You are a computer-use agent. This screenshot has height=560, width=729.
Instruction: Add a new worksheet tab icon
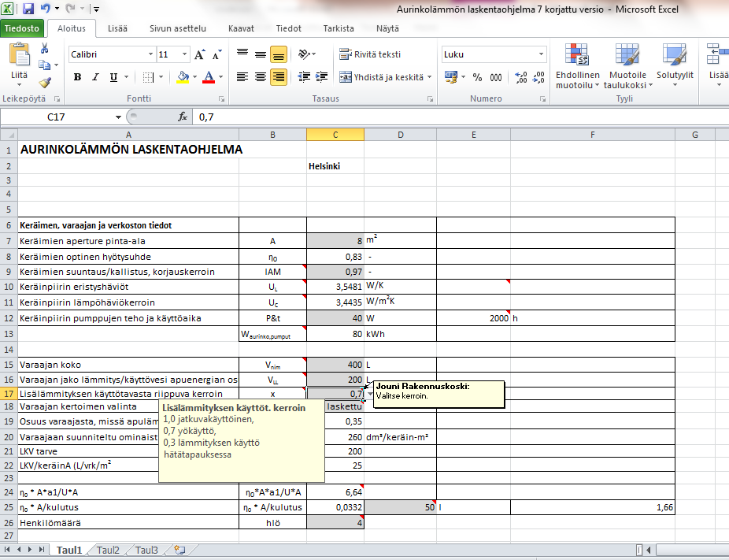point(179,550)
